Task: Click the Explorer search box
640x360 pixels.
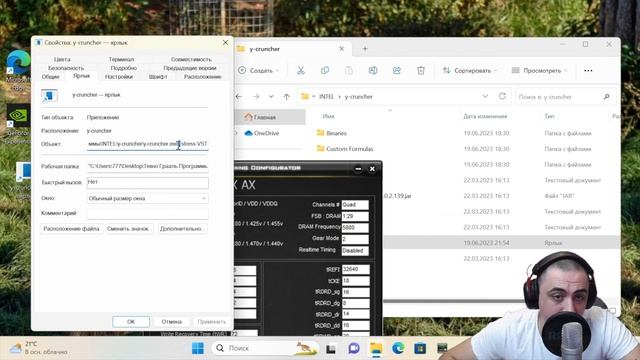Action: point(565,97)
